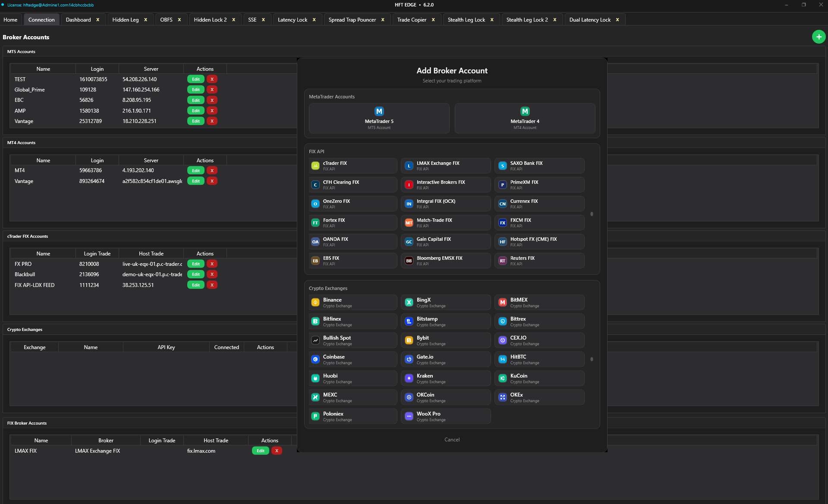Select the EBS FIX option
The height and width of the screenshot is (504, 828).
[353, 261]
